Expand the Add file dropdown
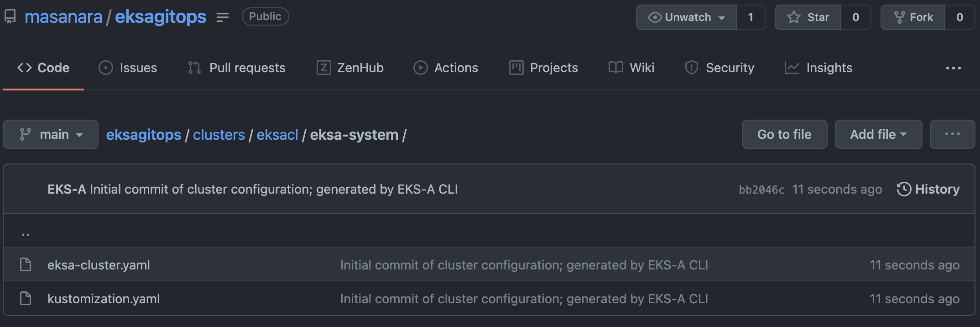Image resolution: width=980 pixels, height=327 pixels. [x=878, y=134]
